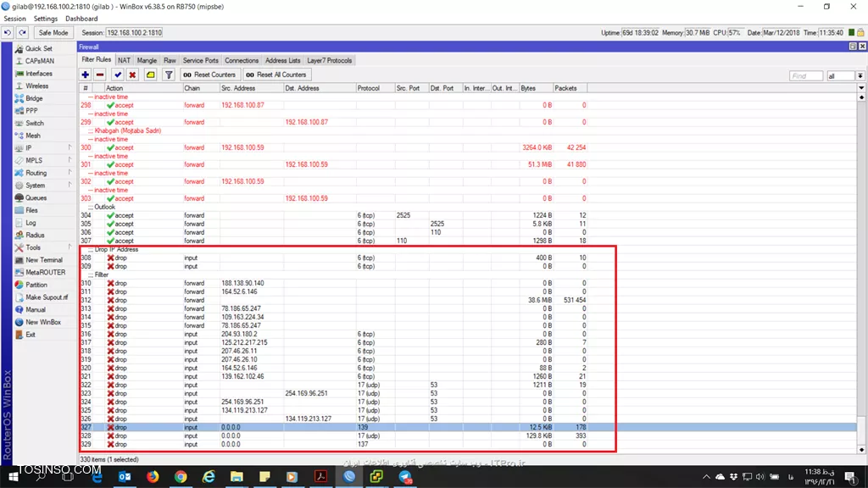Click the Redo arrow in top toolbar
Image resolution: width=868 pixels, height=488 pixels.
coord(22,33)
